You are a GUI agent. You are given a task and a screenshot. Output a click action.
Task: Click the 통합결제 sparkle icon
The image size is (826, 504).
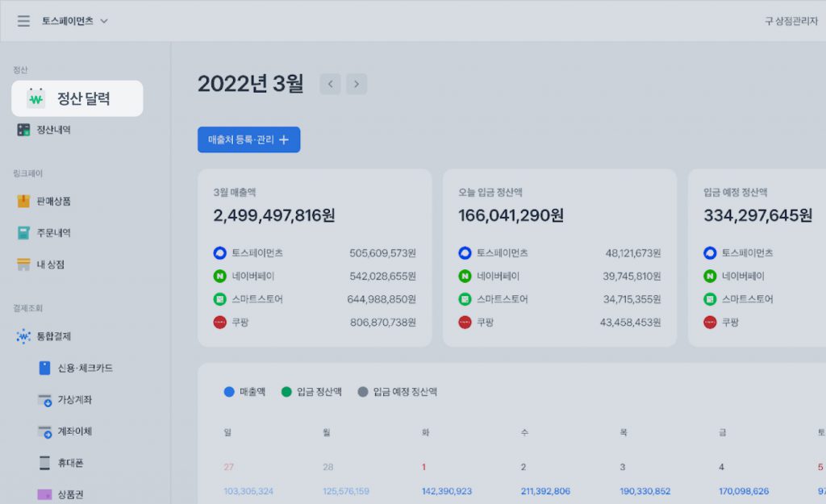tap(23, 336)
